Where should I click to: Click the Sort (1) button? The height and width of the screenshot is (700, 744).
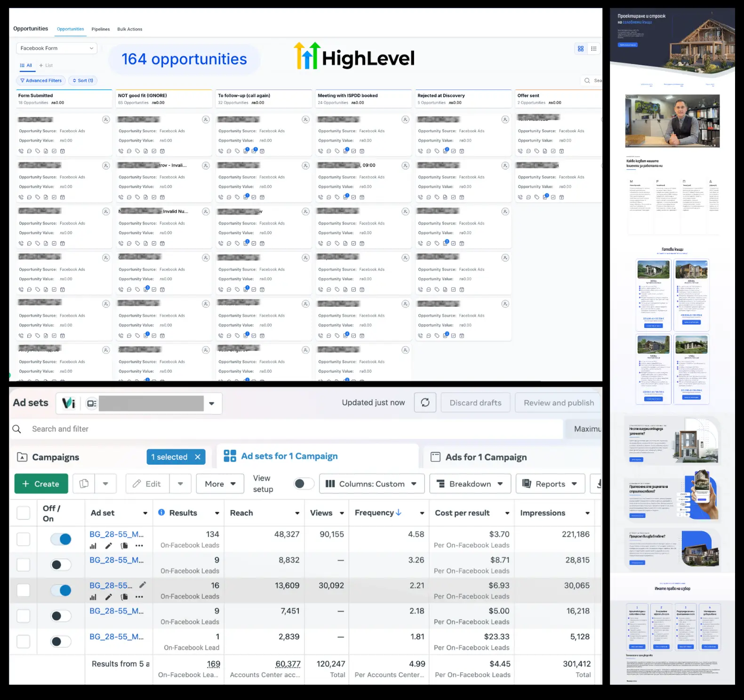83,80
